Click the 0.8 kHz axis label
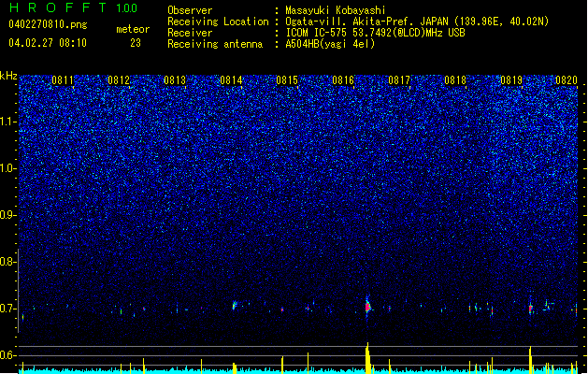The image size is (588, 374). (x=8, y=262)
